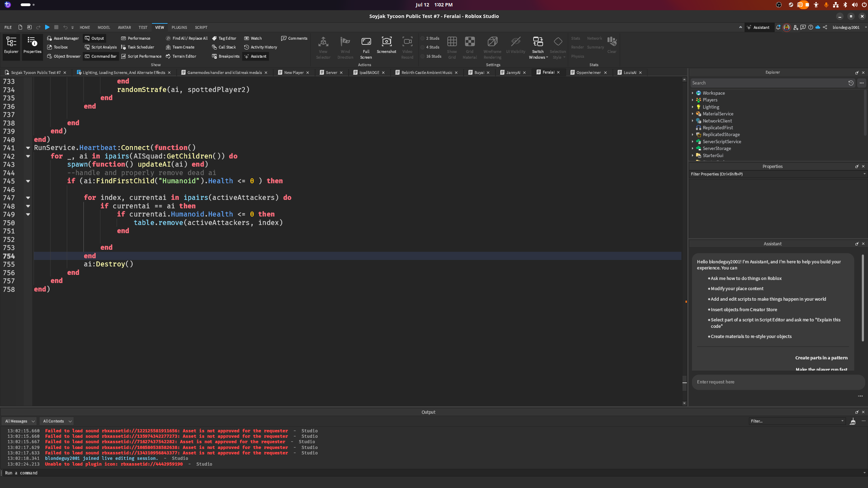Toggle the Output window
This screenshot has height=488, width=868.
[x=94, y=38]
